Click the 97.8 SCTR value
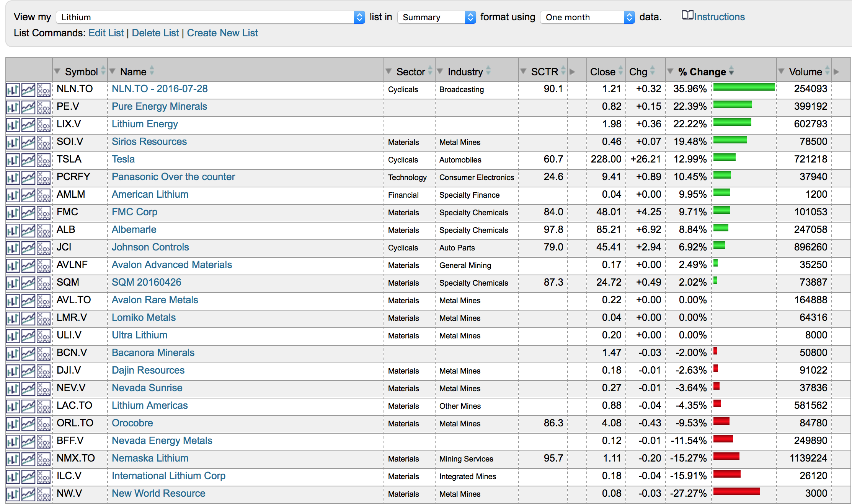Image resolution: width=852 pixels, height=504 pixels. click(x=553, y=229)
